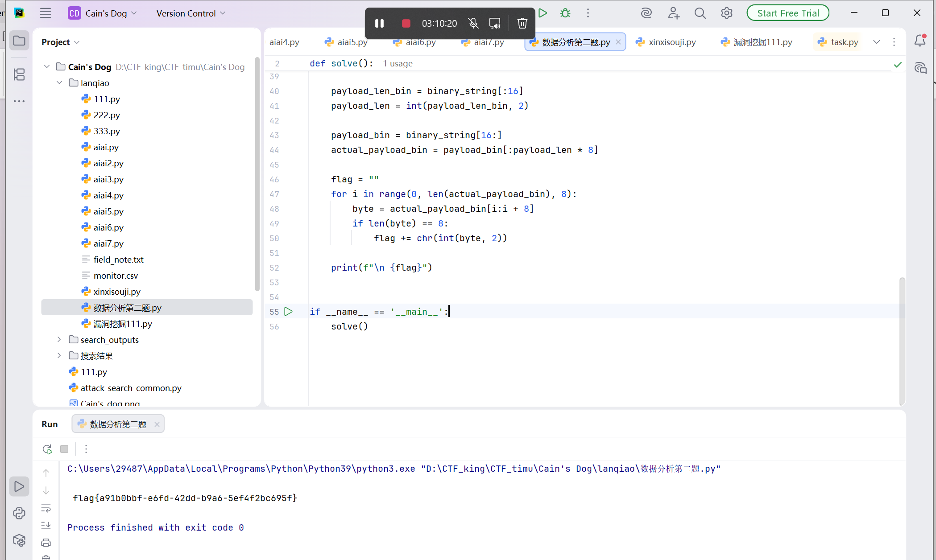Open the Structure tool window icon
936x560 pixels.
click(19, 74)
